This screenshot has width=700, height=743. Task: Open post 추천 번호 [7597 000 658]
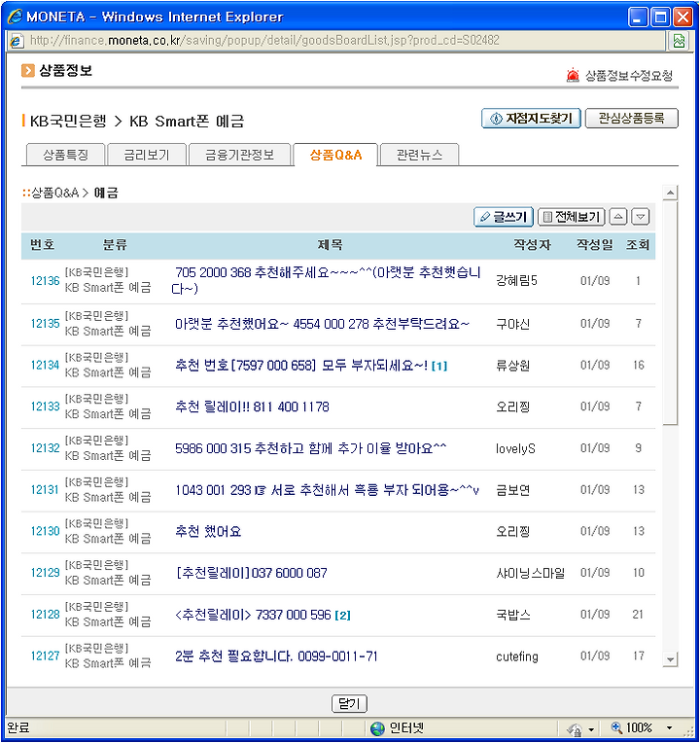tap(301, 366)
